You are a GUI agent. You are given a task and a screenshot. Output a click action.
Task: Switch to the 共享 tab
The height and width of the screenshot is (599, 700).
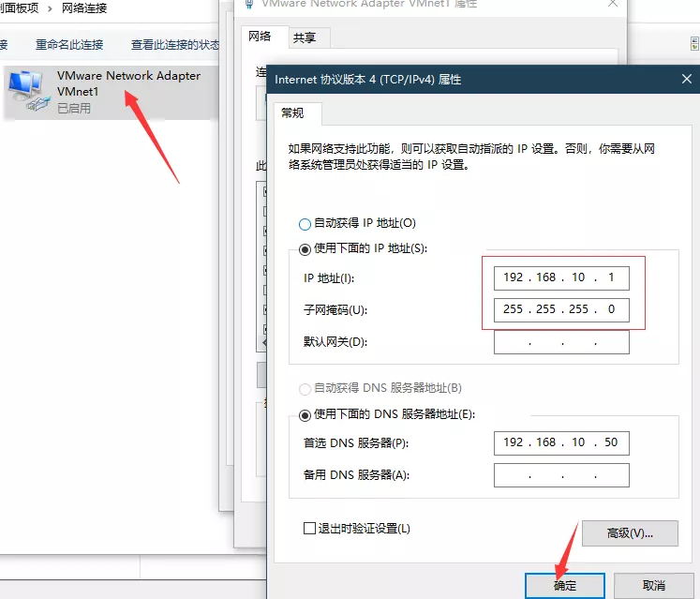pos(305,37)
